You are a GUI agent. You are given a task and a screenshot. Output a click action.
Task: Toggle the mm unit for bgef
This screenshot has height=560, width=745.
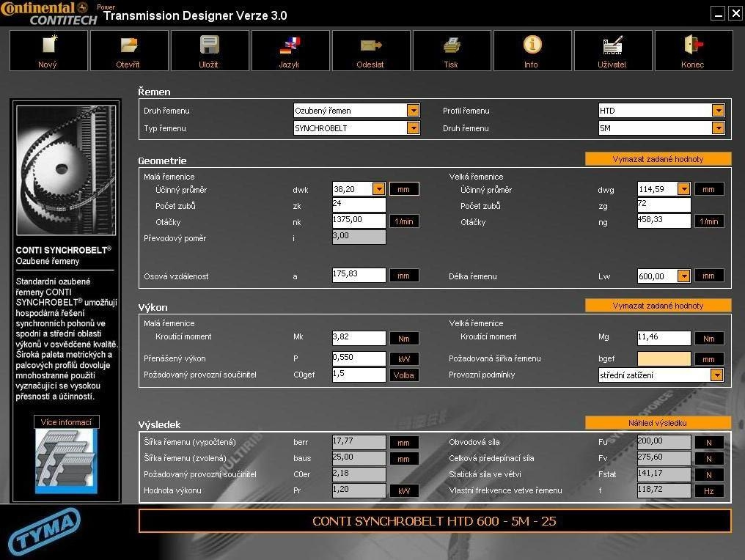(x=709, y=359)
